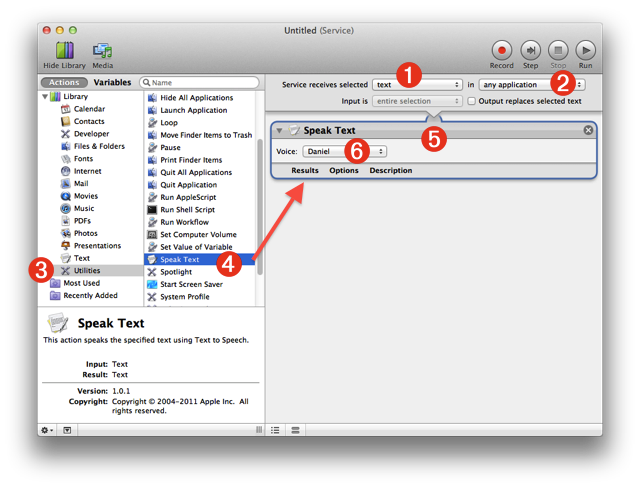Toggle the description pane hide button
This screenshot has width=640, height=488.
coord(67,430)
